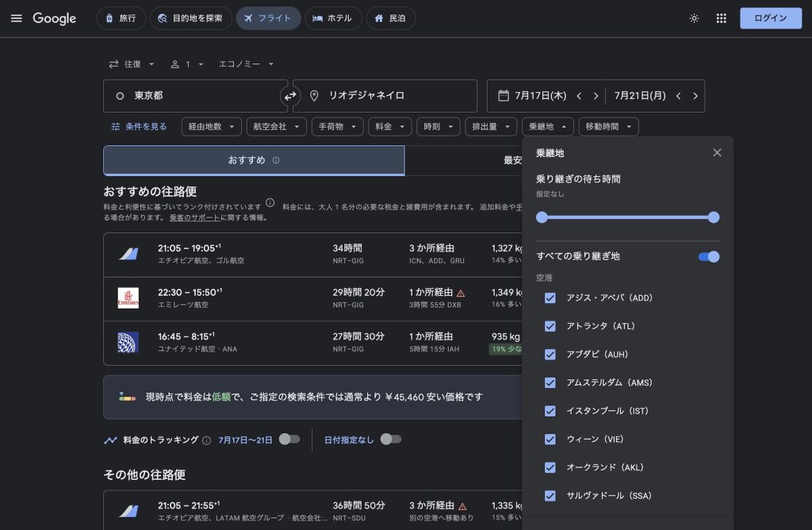
Task: Close the 乗継地 filter panel
Action: (717, 152)
